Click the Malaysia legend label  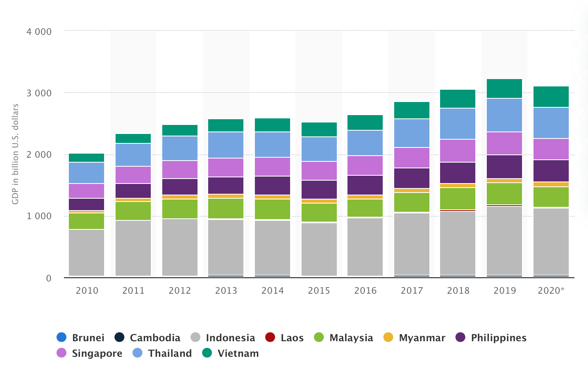351,338
